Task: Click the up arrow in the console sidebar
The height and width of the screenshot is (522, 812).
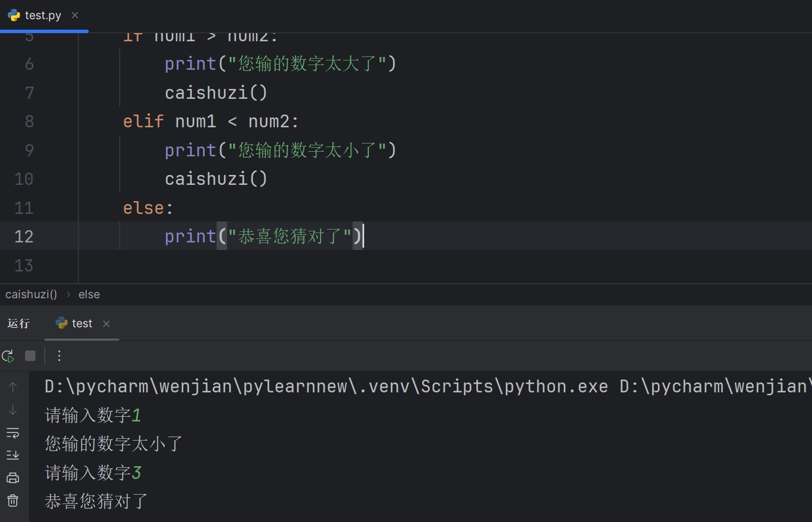Action: (13, 387)
